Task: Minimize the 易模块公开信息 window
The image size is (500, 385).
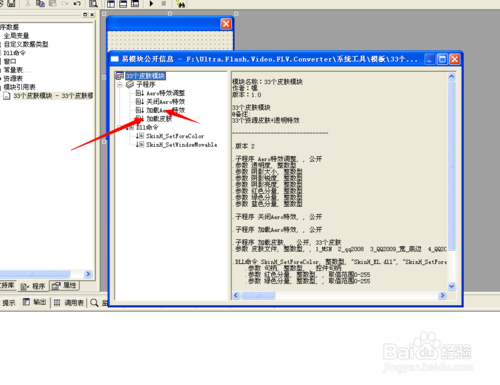Action: [x=429, y=59]
